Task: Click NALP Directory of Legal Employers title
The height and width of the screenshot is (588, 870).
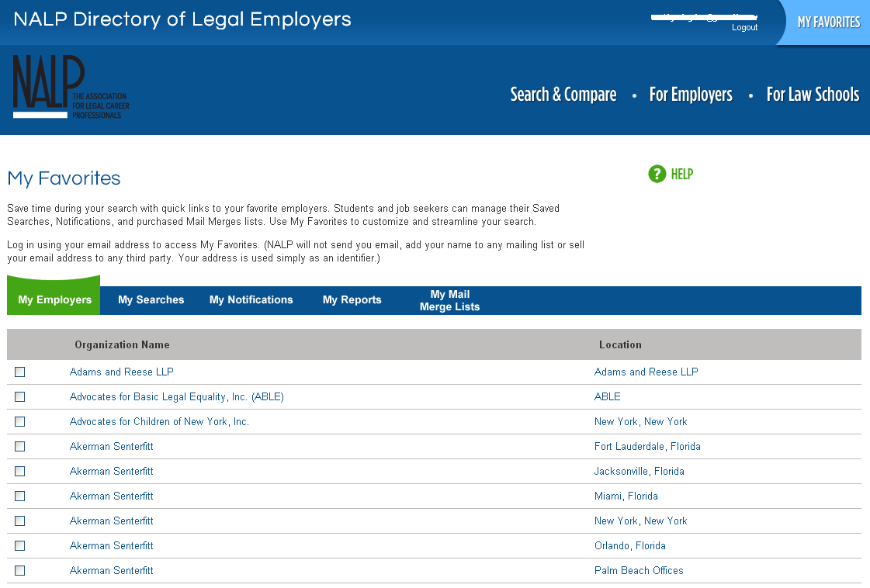Action: (x=182, y=19)
